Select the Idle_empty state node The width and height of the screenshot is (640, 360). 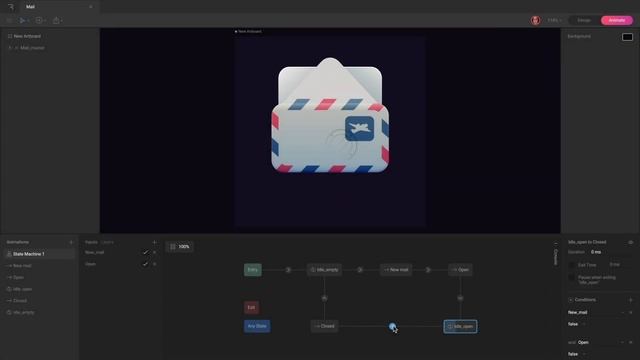[x=324, y=270]
